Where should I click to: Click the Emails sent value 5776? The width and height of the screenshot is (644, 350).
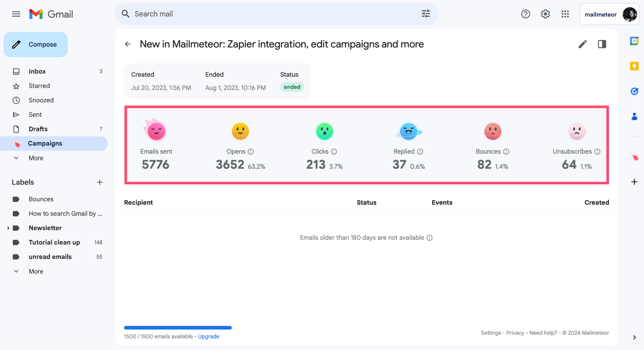[155, 165]
